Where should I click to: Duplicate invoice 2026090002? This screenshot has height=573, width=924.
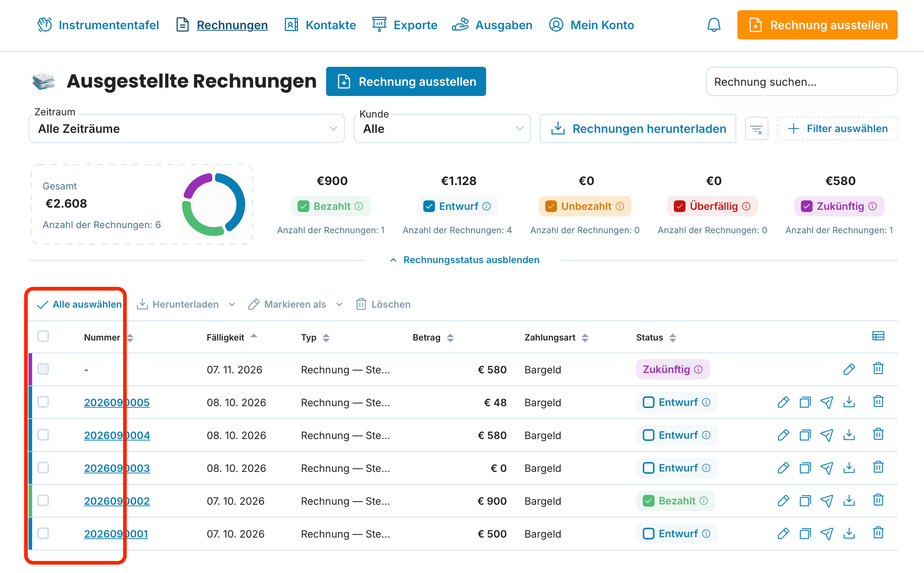point(805,501)
